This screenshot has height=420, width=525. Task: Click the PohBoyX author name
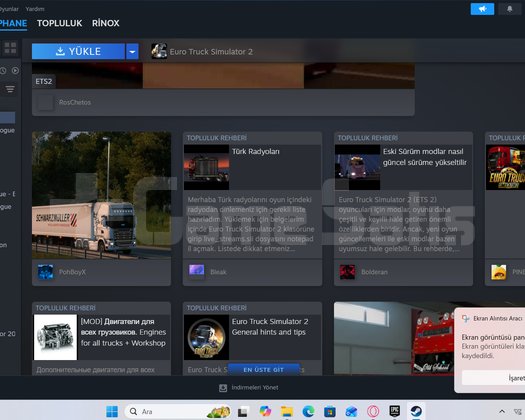(72, 272)
